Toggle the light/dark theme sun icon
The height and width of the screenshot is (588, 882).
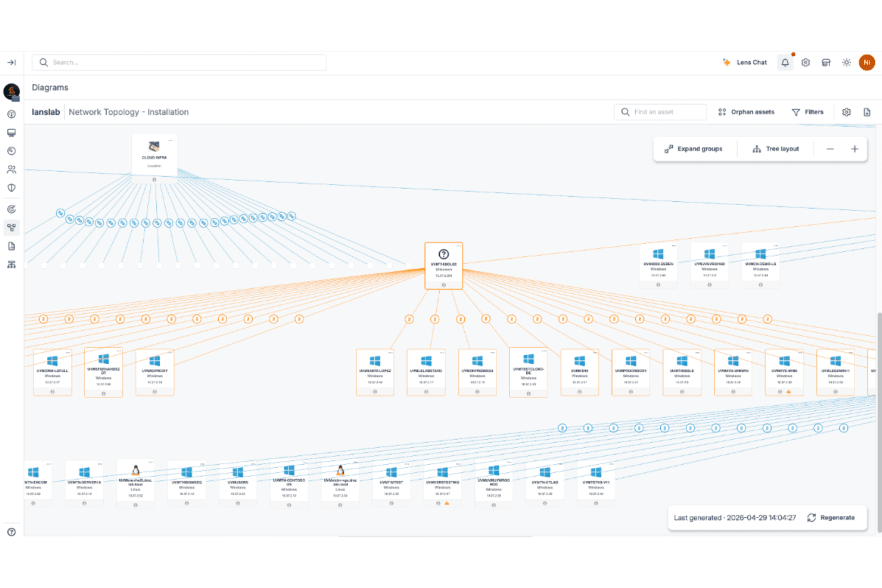(x=846, y=63)
